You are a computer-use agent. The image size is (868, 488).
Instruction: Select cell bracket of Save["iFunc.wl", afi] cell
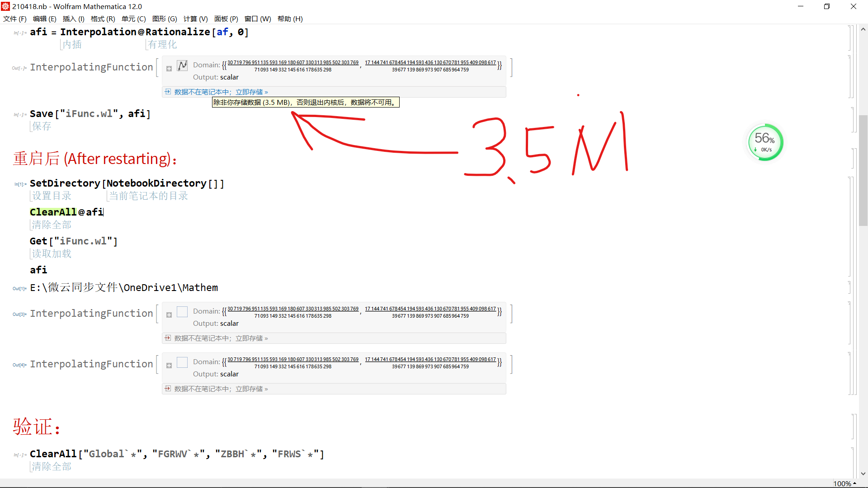(x=853, y=120)
